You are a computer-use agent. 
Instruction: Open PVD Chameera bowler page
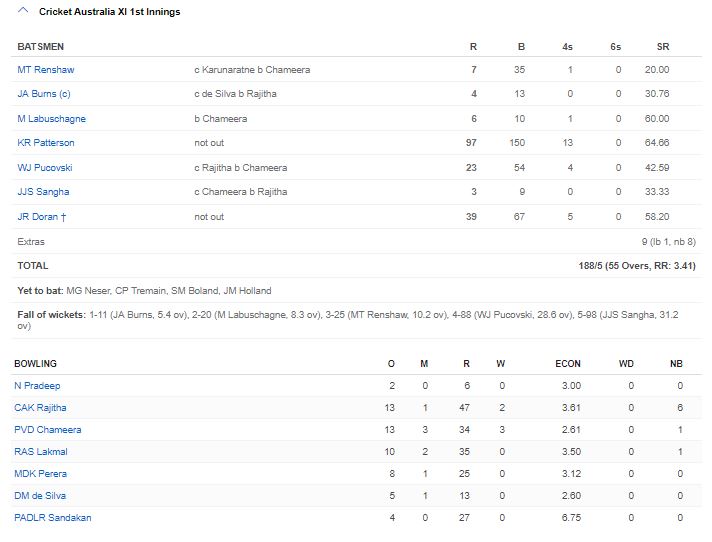tap(48, 430)
